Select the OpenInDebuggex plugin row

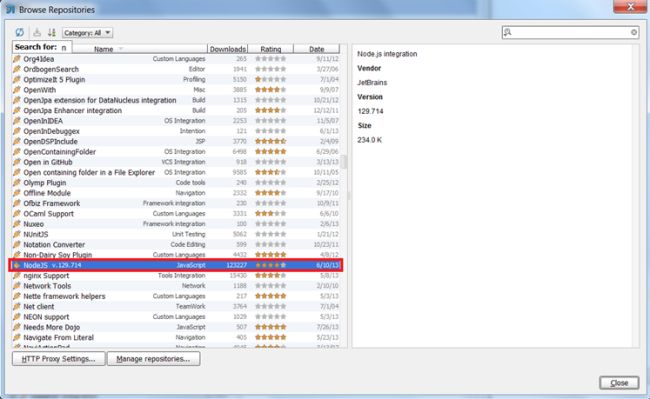[176, 131]
